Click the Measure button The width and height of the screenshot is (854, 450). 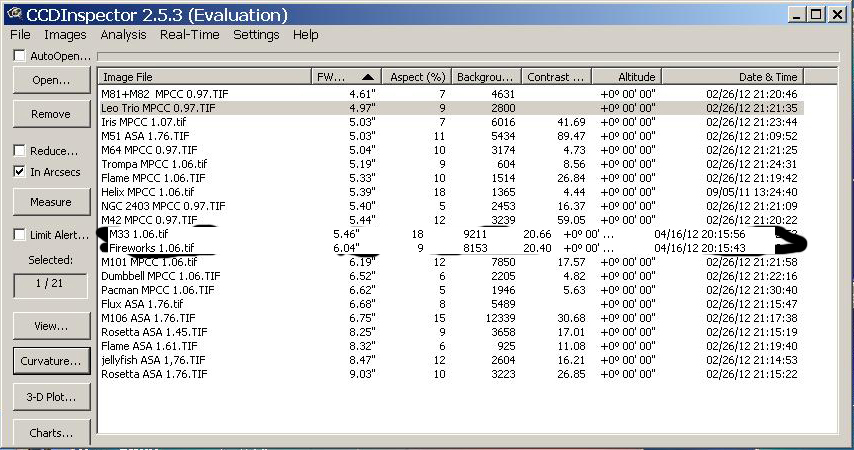[51, 203]
